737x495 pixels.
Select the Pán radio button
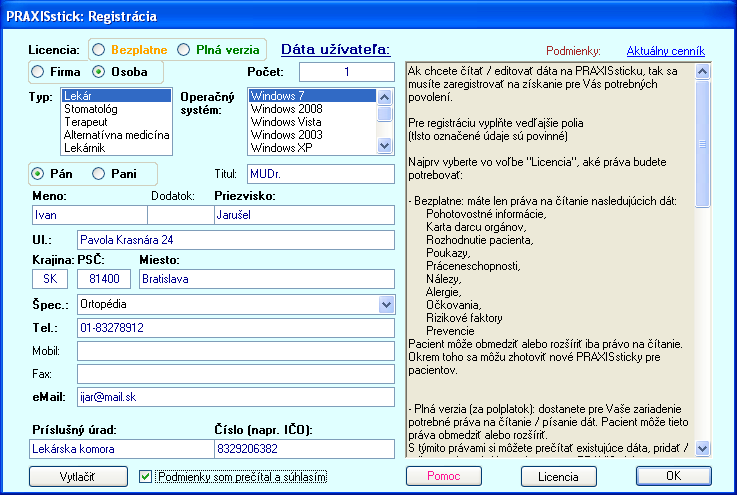pyautogui.click(x=37, y=174)
